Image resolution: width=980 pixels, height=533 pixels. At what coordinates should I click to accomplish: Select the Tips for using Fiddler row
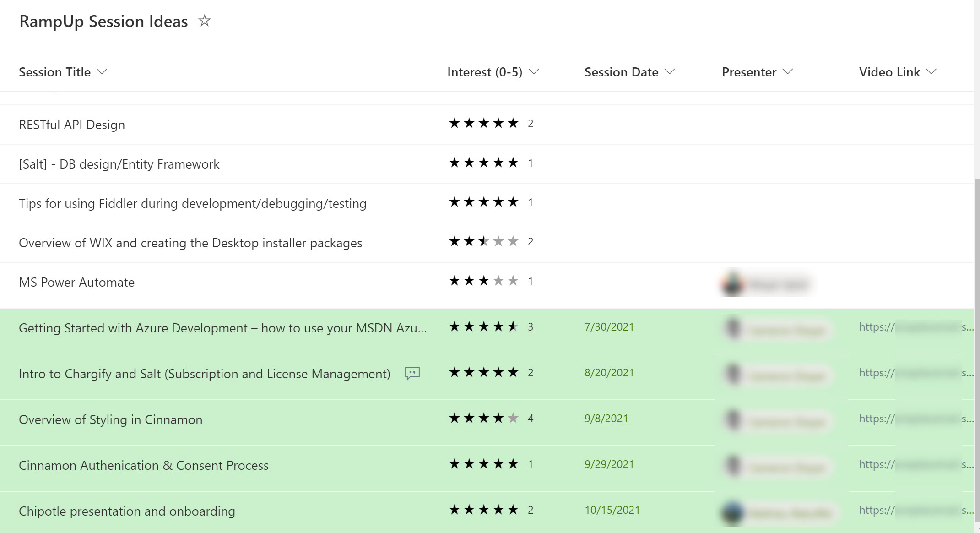click(192, 203)
